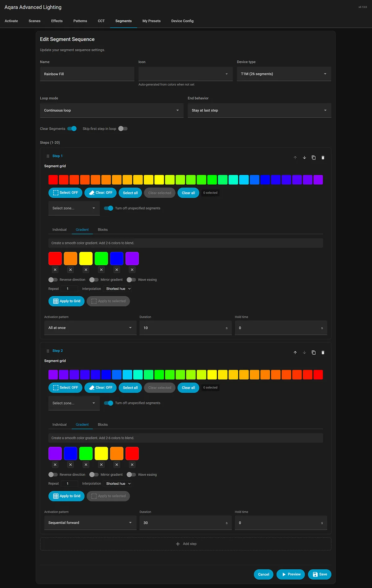This screenshot has width=372, height=588.
Task: Remove yellow color from Step 1 gradient
Action: [x=86, y=270]
